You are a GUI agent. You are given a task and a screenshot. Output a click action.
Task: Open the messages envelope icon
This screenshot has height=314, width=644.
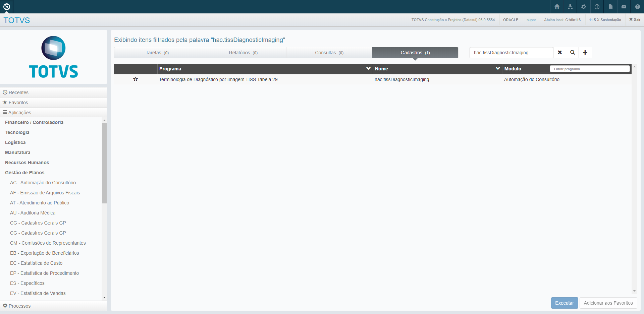[624, 7]
